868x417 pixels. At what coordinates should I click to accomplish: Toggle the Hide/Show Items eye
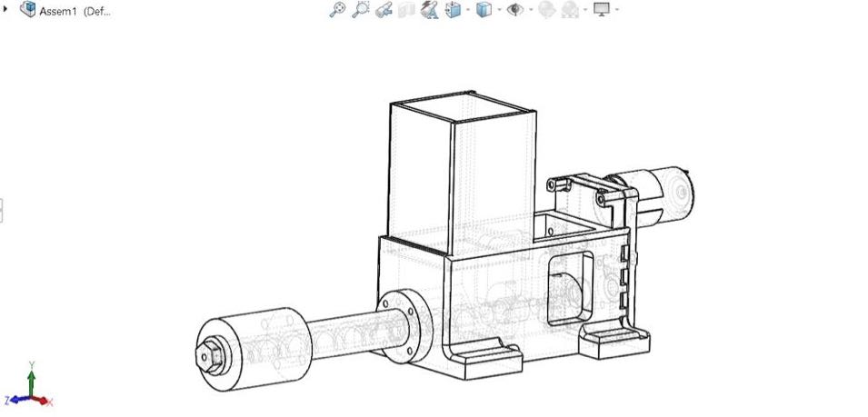515,9
